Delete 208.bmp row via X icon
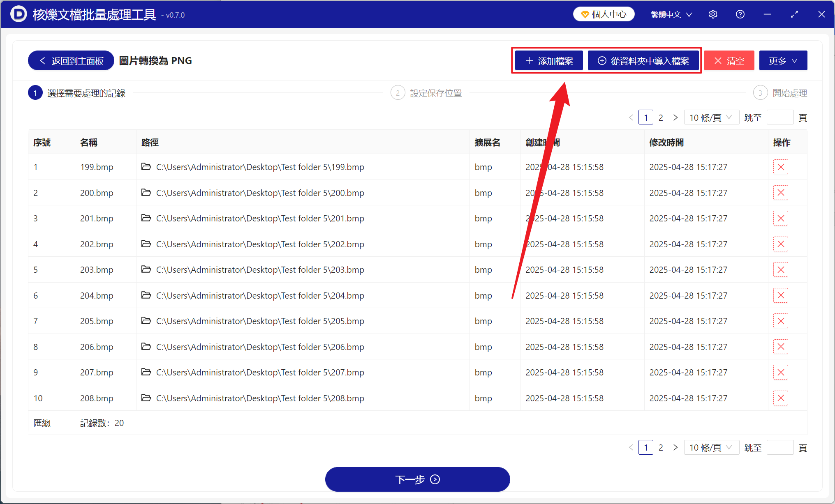 point(780,398)
